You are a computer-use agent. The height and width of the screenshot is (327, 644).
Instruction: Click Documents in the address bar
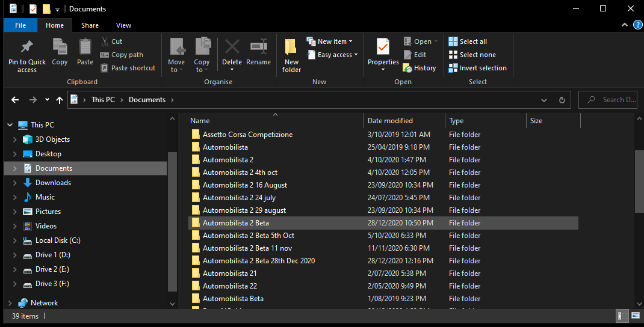click(147, 100)
